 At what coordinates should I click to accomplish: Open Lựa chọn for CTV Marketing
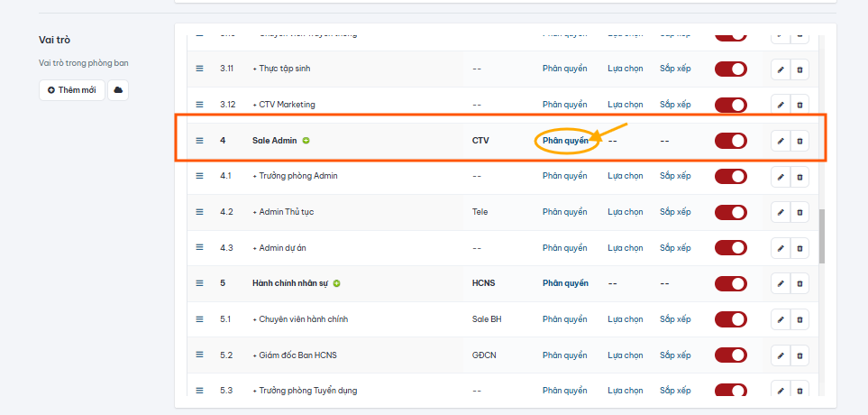tap(626, 104)
